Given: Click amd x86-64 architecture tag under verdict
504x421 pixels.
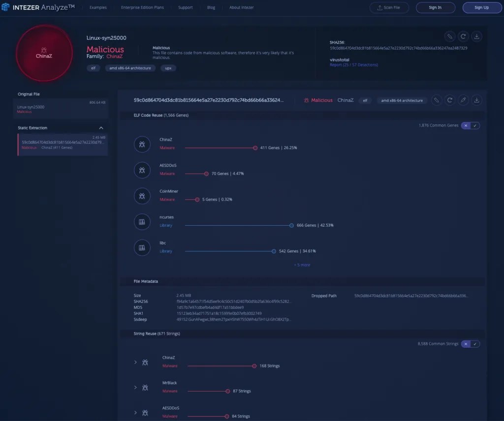Looking at the screenshot, I should tap(130, 68).
